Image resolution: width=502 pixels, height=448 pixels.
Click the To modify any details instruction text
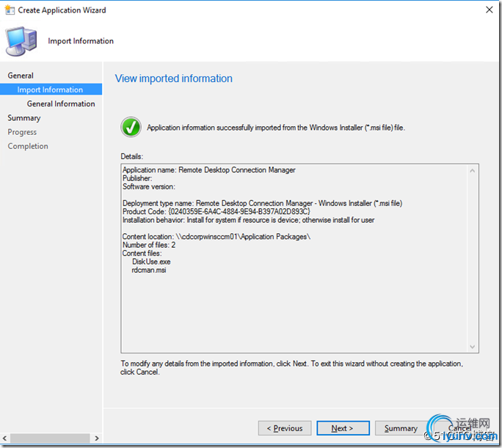point(291,368)
